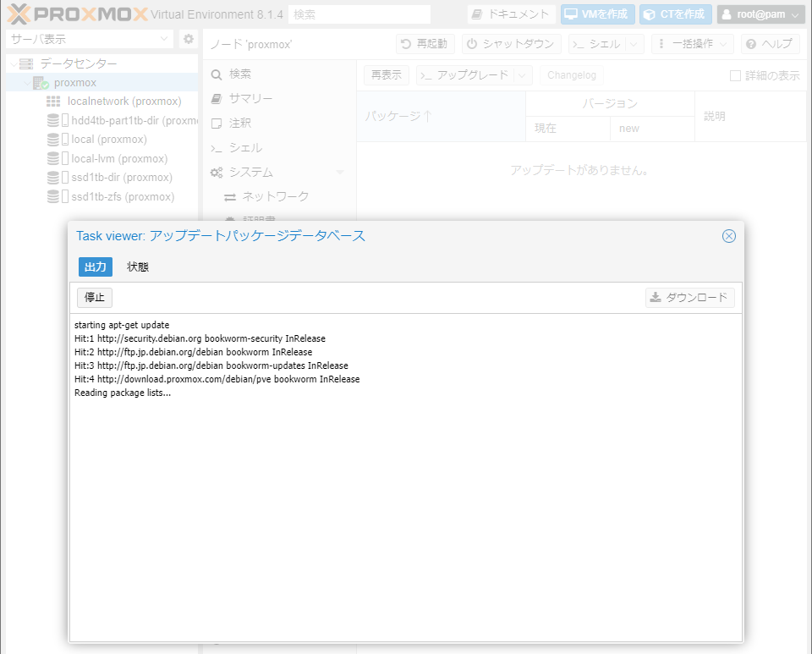Image resolution: width=812 pixels, height=654 pixels.
Task: Click the CTを作成 button
Action: [676, 14]
